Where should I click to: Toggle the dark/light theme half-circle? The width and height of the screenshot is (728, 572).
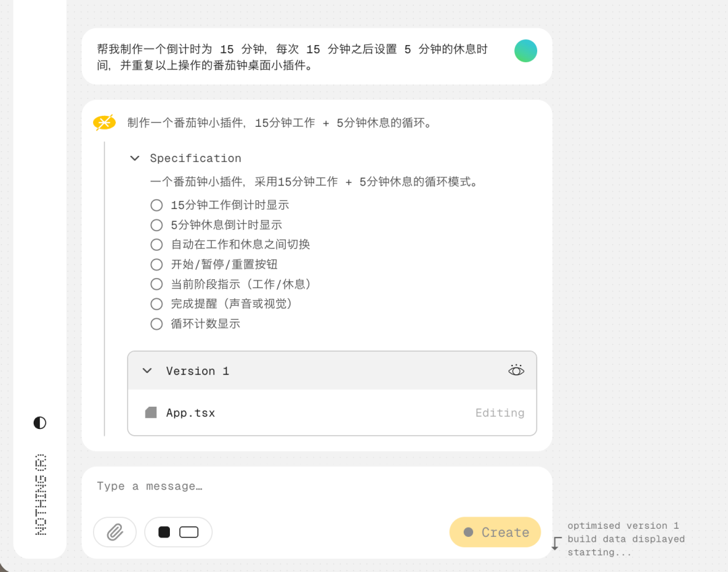(40, 423)
